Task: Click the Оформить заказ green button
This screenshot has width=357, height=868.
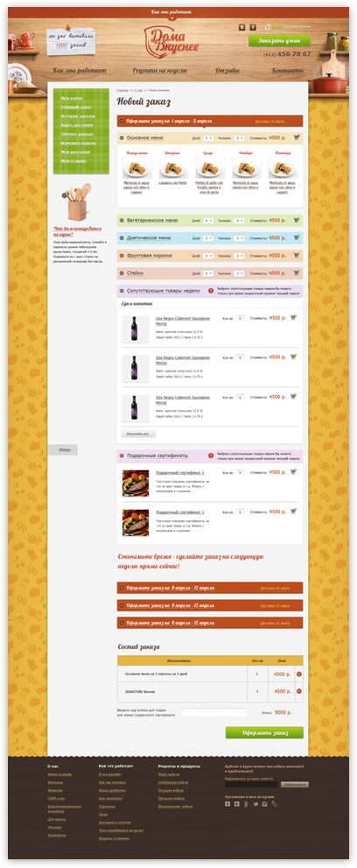Action: pos(264,732)
